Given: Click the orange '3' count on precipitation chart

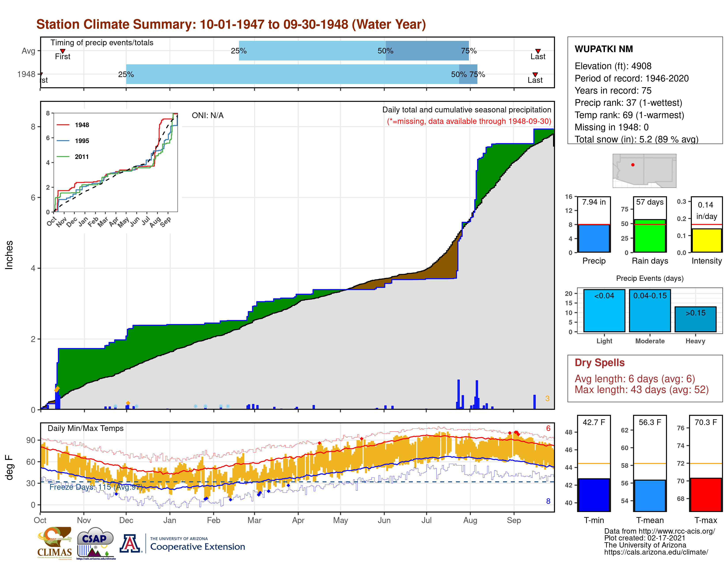Looking at the screenshot, I should 547,399.
